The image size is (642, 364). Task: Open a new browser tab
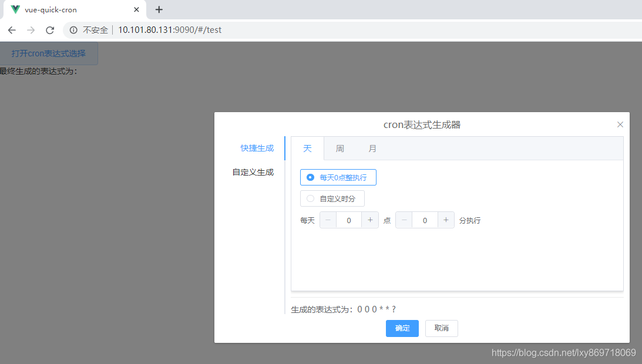click(x=159, y=9)
